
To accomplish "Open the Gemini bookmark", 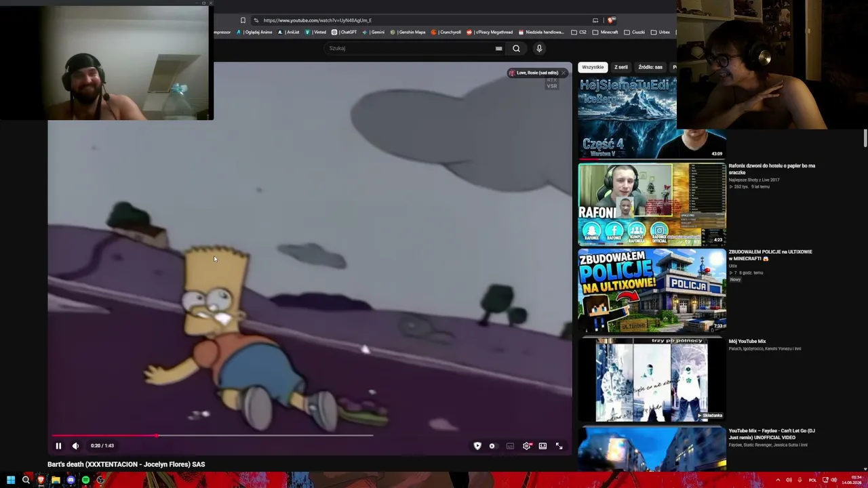I will (374, 32).
